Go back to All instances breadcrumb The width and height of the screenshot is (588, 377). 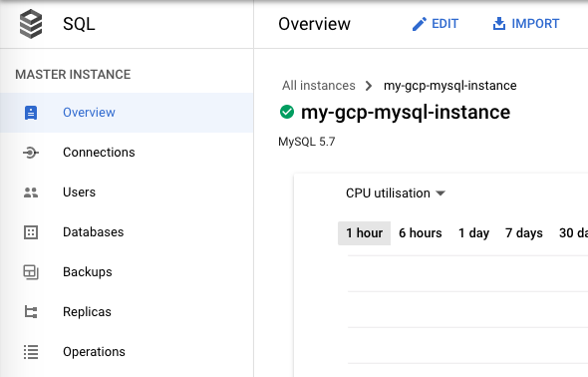coord(318,86)
